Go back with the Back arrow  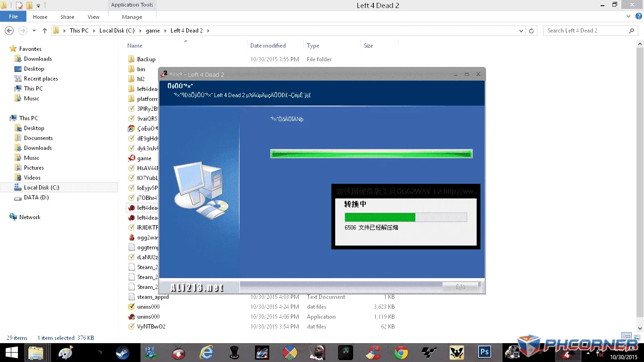pyautogui.click(x=9, y=31)
